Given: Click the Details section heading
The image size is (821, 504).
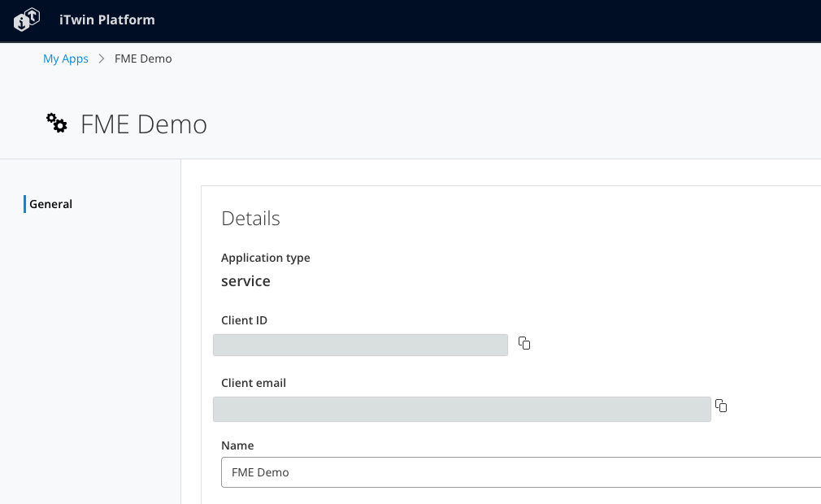Looking at the screenshot, I should click(x=250, y=218).
